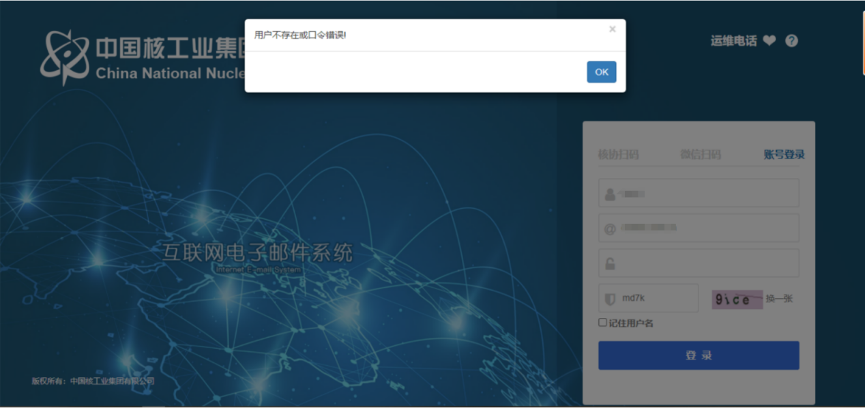Switch to the 微信扫码 login tab

click(700, 155)
